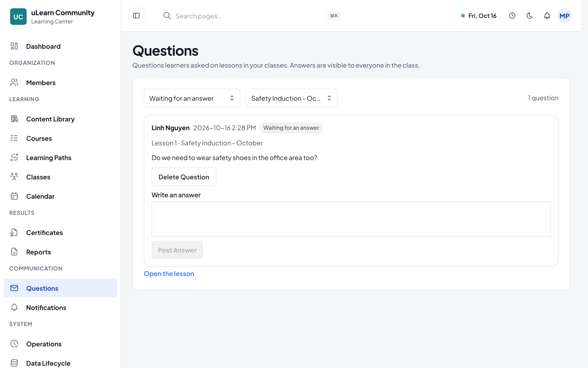Click the ⌘K shortcut badge
This screenshot has height=368, width=588.
[334, 16]
